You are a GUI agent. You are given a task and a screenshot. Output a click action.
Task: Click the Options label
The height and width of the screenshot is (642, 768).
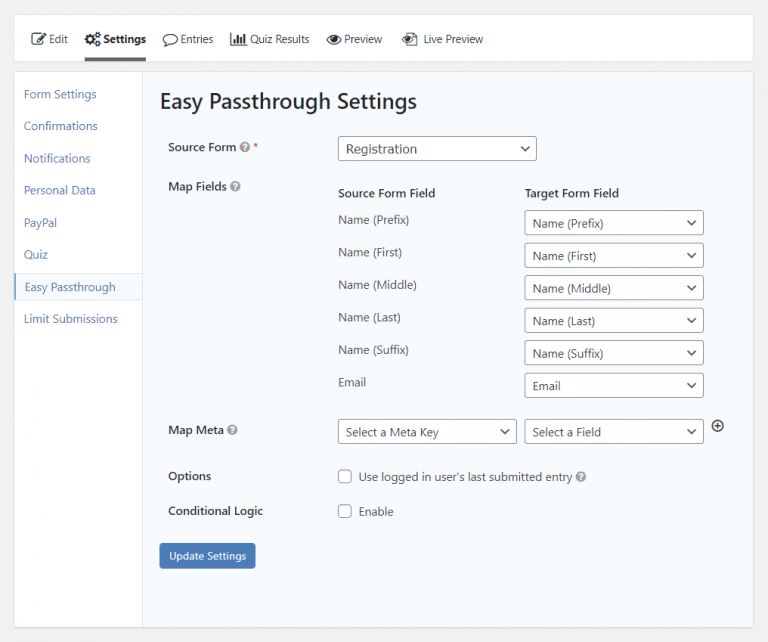tap(190, 476)
